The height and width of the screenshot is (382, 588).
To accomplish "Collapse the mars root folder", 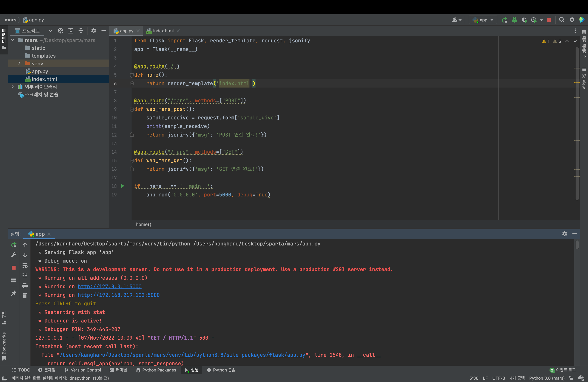I will tap(13, 40).
